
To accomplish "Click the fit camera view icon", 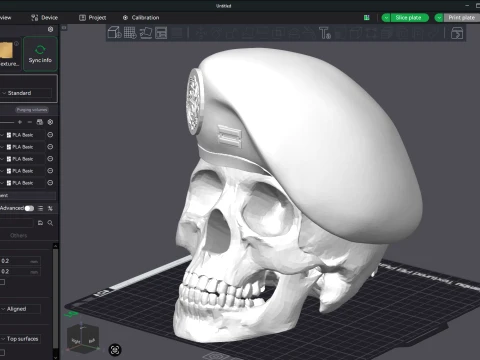I will point(115,350).
